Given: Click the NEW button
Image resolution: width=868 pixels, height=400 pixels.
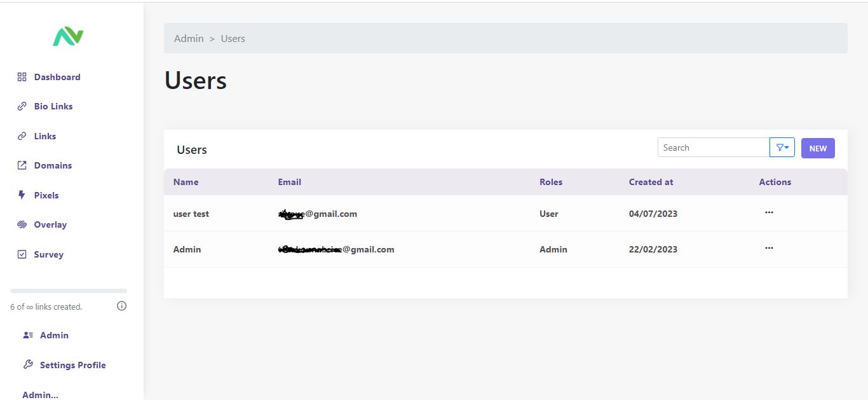Looking at the screenshot, I should (x=818, y=148).
